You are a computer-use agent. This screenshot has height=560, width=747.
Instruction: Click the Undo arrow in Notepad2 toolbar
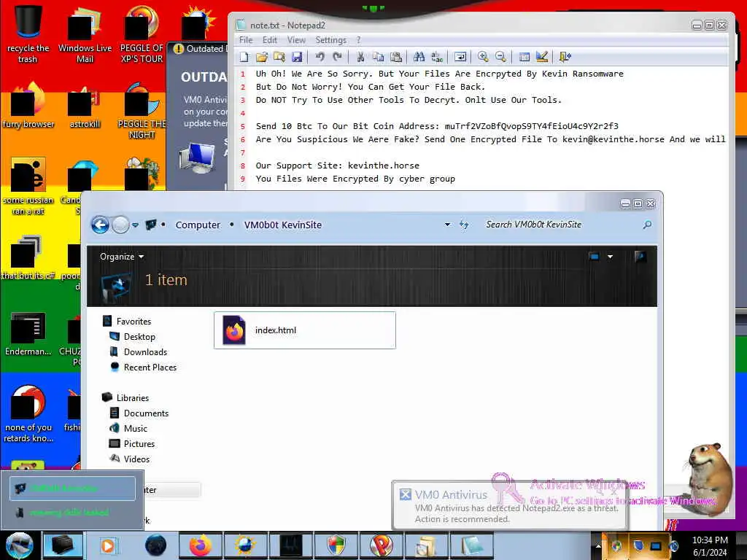point(320,57)
